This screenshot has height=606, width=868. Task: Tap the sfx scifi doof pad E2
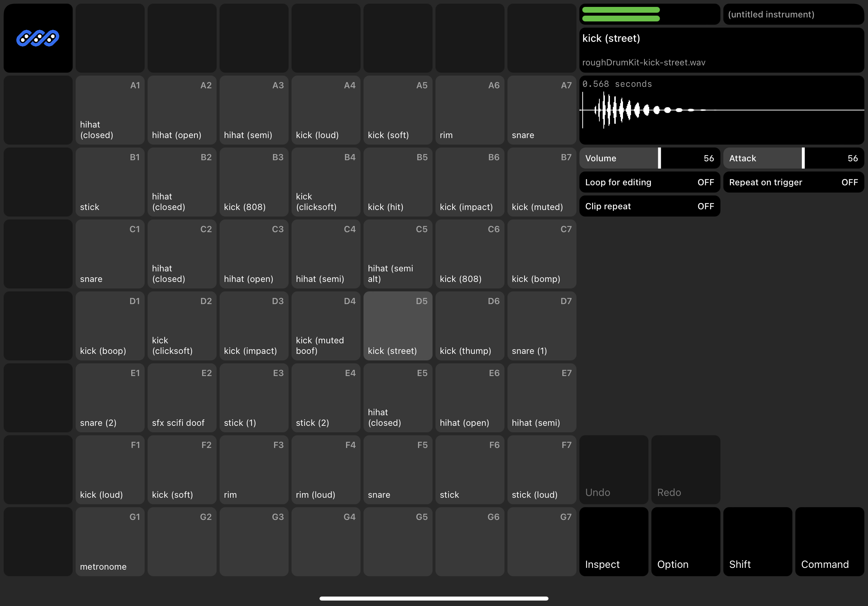182,398
